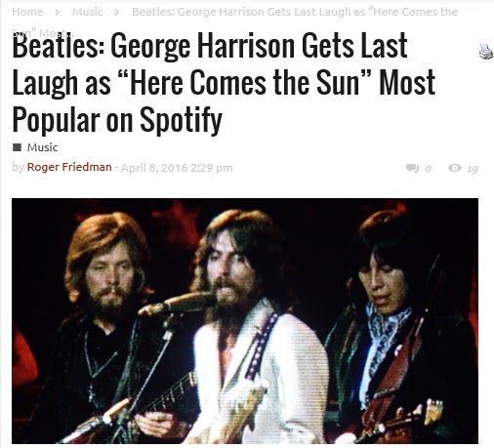This screenshot has height=448, width=494.
Task: Click the square icon before Music category
Action: (x=17, y=147)
